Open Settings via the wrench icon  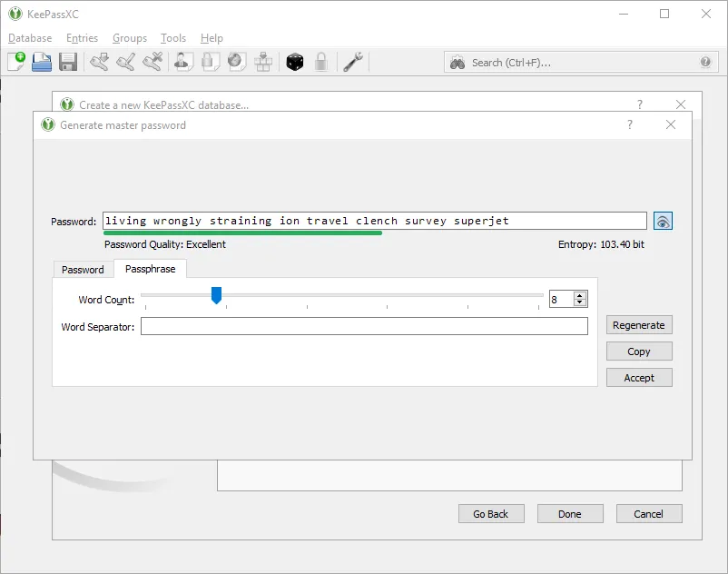tap(353, 62)
